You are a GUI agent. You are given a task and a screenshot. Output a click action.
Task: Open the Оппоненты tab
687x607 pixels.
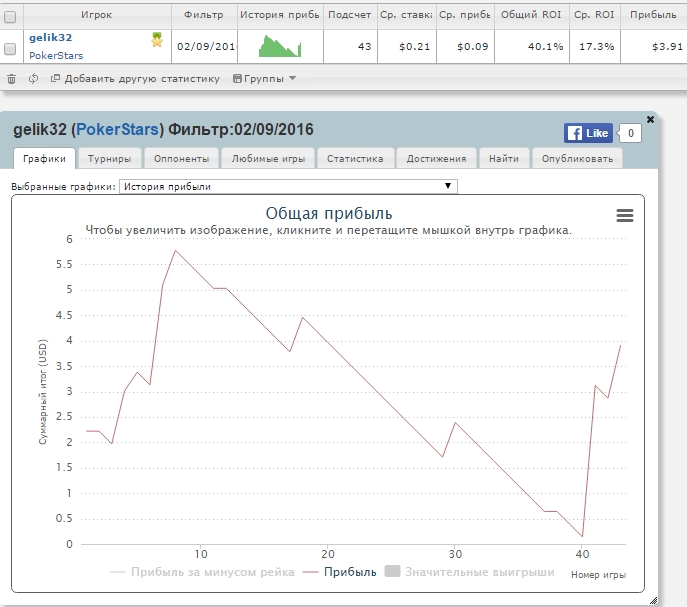(x=181, y=159)
